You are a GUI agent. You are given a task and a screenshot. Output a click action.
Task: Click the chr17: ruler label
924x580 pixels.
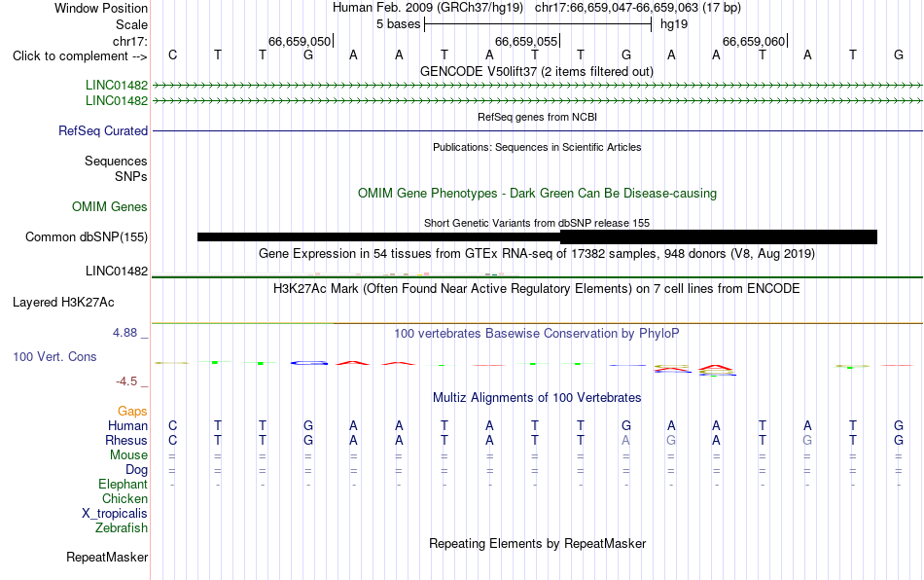coord(129,41)
